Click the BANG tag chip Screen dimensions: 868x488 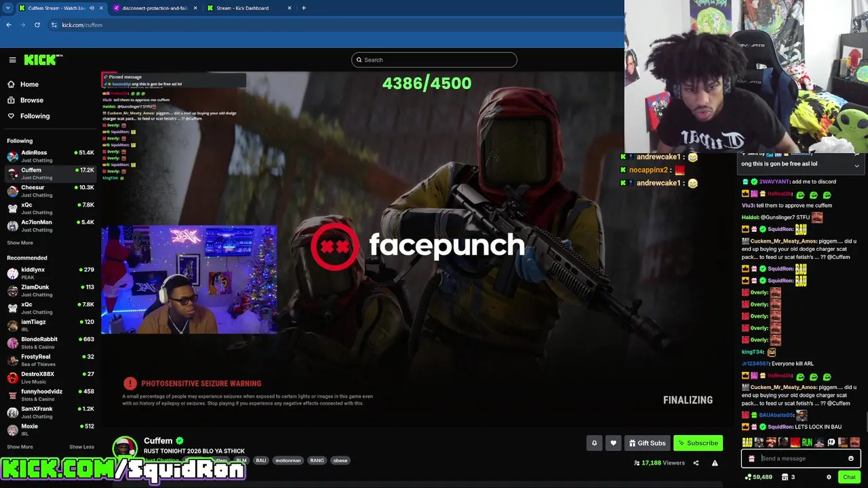(x=317, y=460)
